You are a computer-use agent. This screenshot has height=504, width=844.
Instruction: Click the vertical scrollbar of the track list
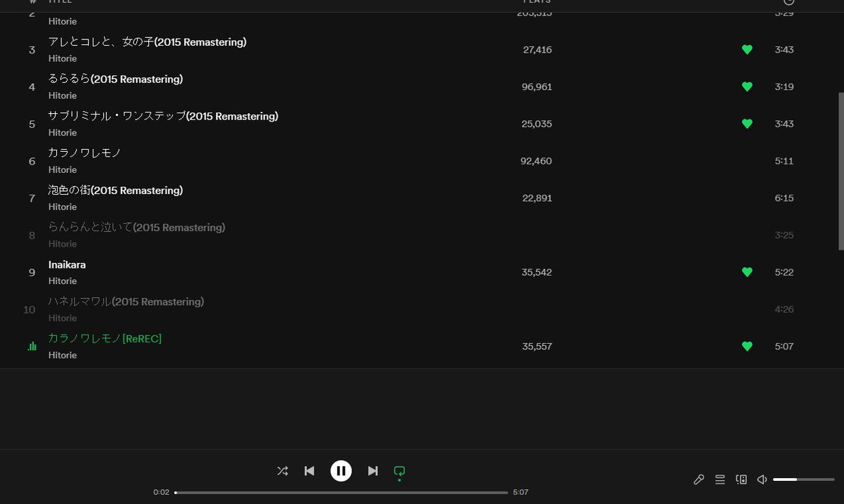pos(841,171)
